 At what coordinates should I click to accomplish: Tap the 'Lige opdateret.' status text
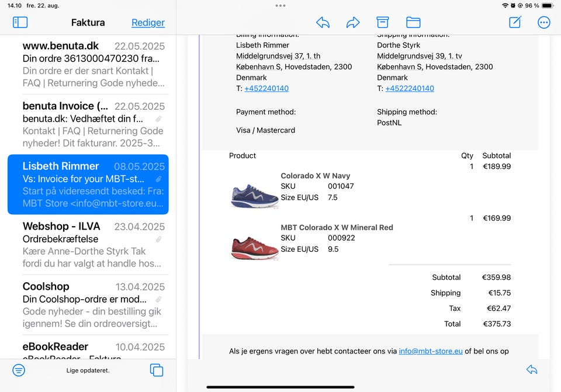pyautogui.click(x=88, y=370)
